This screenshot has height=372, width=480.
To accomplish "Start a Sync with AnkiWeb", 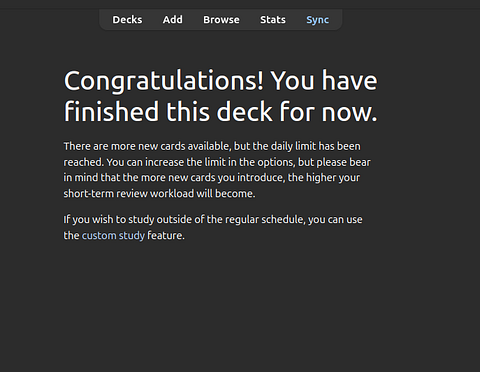I will [x=317, y=20].
